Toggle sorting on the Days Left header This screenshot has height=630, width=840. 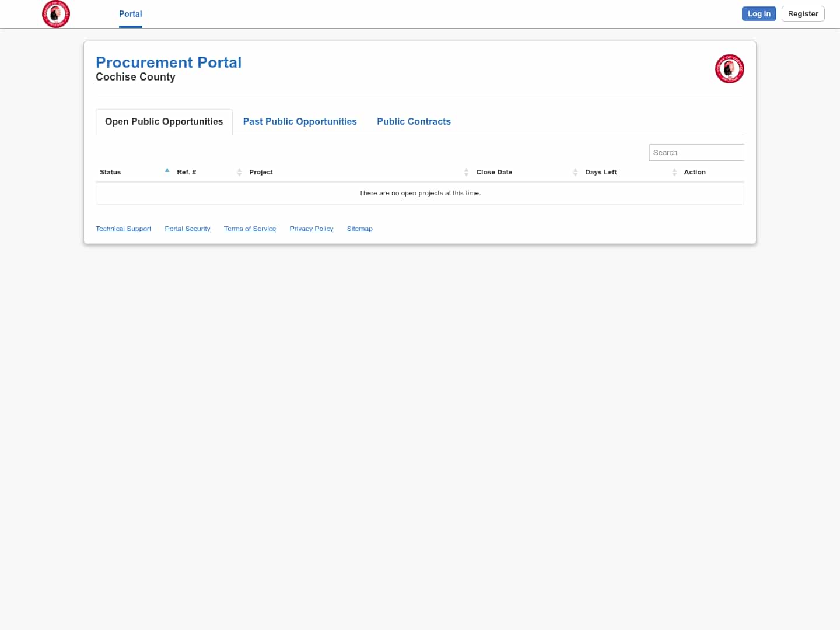[x=601, y=172]
